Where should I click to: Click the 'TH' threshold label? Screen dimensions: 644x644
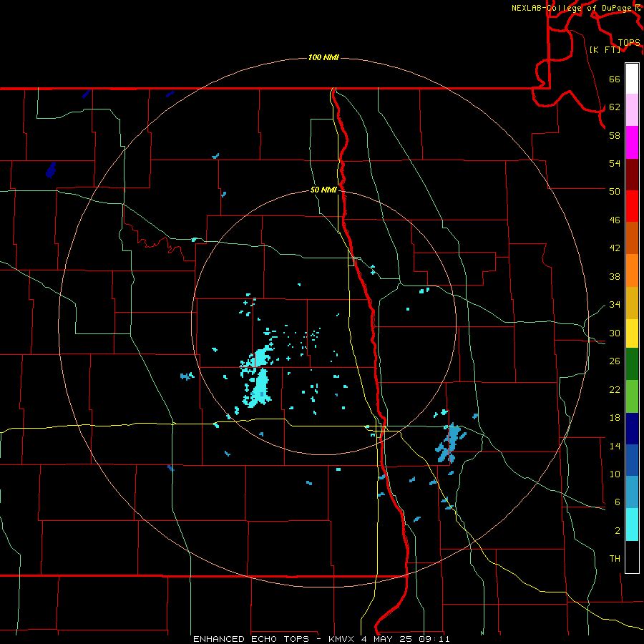615,559
